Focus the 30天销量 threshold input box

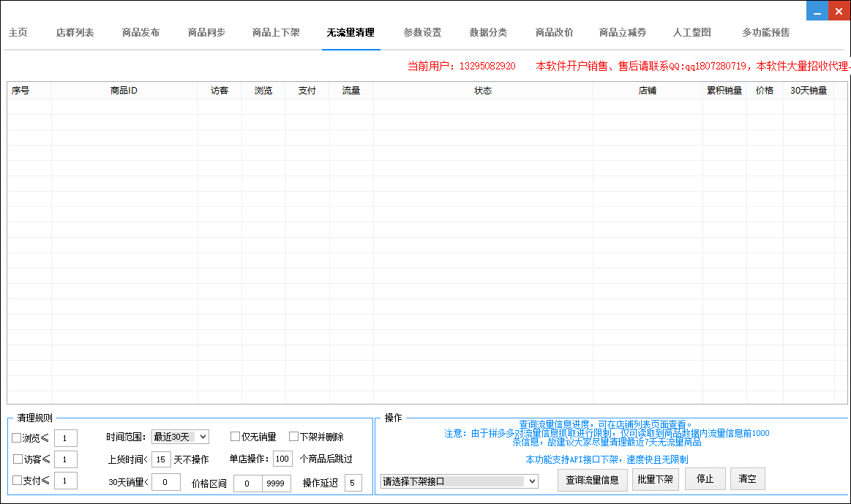point(165,482)
